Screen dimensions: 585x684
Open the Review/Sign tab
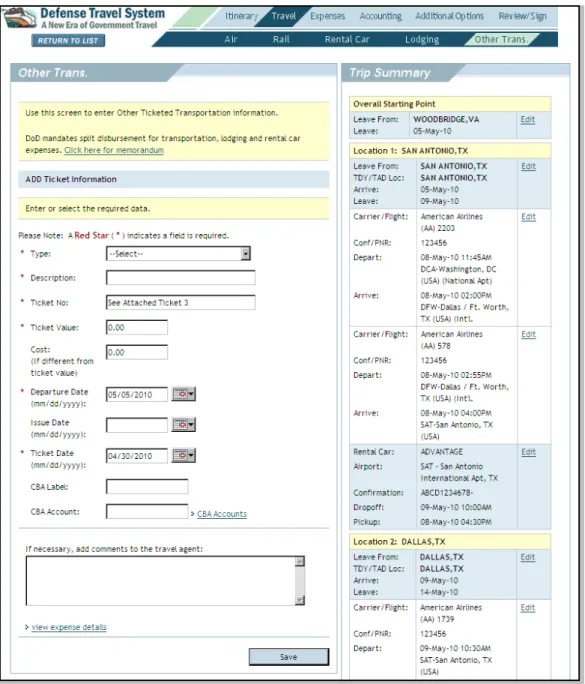tap(522, 16)
